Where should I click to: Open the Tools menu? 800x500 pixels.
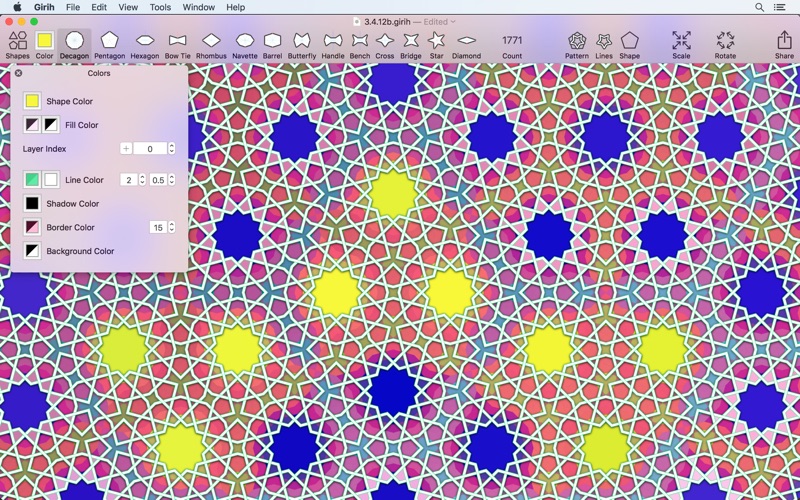[160, 7]
